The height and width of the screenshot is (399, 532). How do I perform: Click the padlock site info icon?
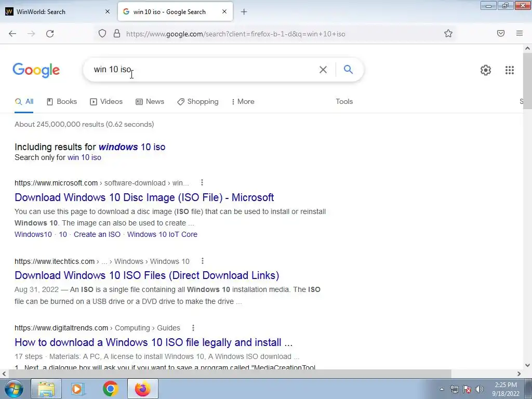coord(117,33)
